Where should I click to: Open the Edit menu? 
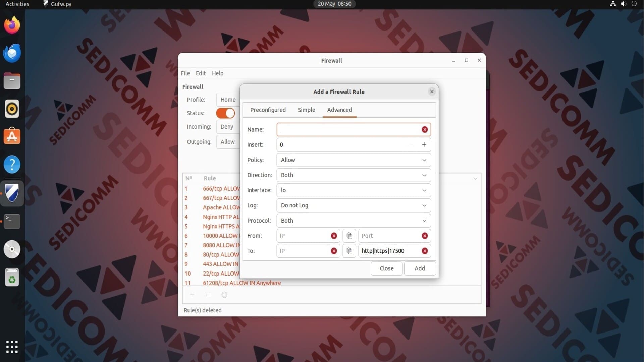coord(201,73)
